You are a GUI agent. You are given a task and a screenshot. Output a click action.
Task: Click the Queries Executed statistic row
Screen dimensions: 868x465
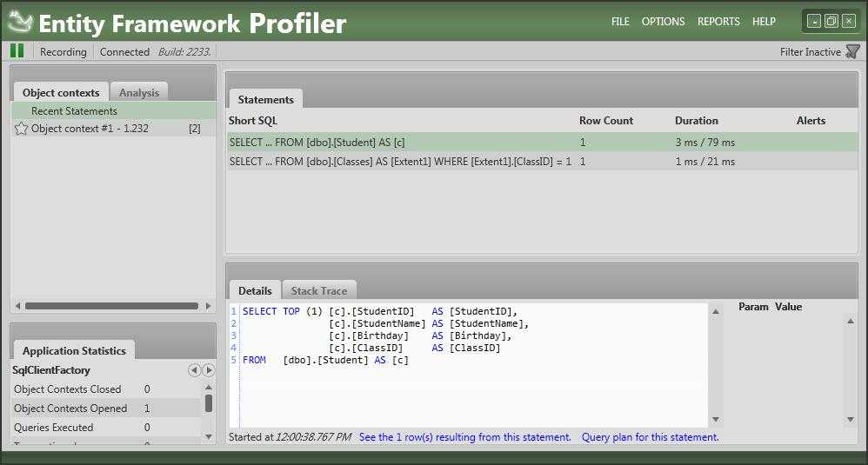coord(106,428)
